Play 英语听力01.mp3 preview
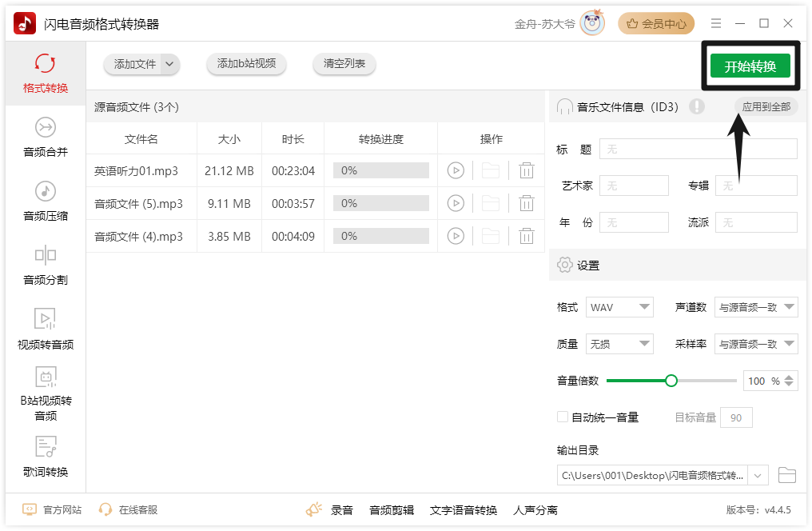This screenshot has height=531, width=812. (456, 170)
